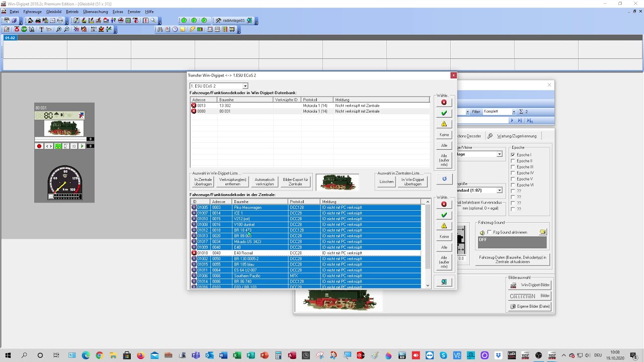Click red stop button in loco control 80 031
Viewport: 644px width, 362px height.
[x=39, y=146]
